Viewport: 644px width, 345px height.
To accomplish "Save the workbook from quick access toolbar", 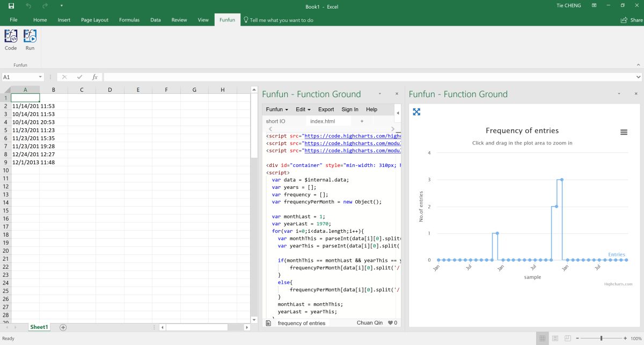I will click(x=11, y=5).
